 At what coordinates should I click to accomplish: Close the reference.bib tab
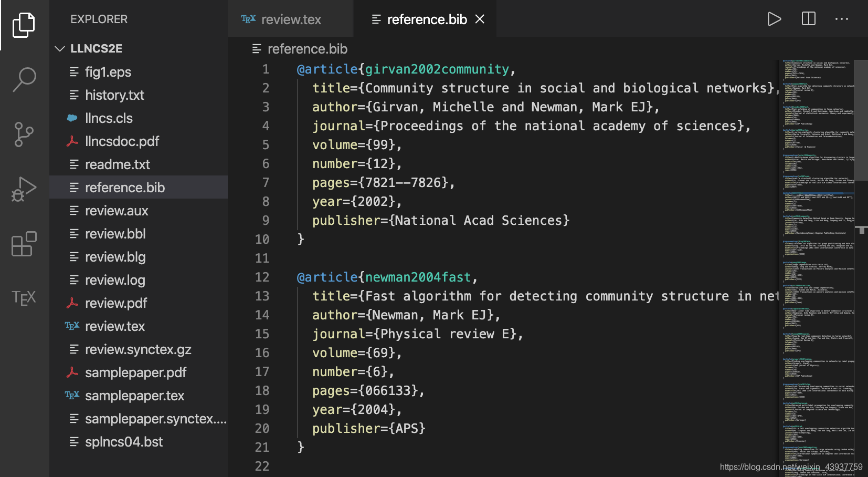pos(480,19)
